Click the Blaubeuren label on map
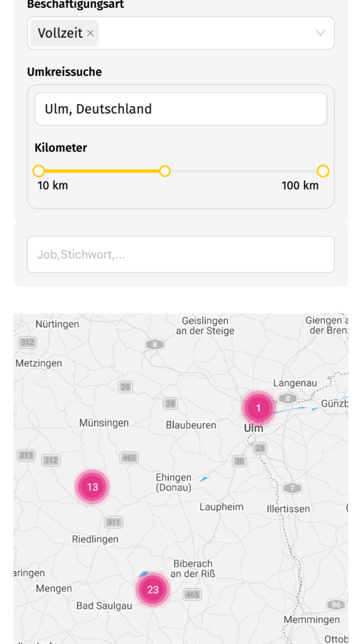The image size is (362, 644). pos(191,425)
